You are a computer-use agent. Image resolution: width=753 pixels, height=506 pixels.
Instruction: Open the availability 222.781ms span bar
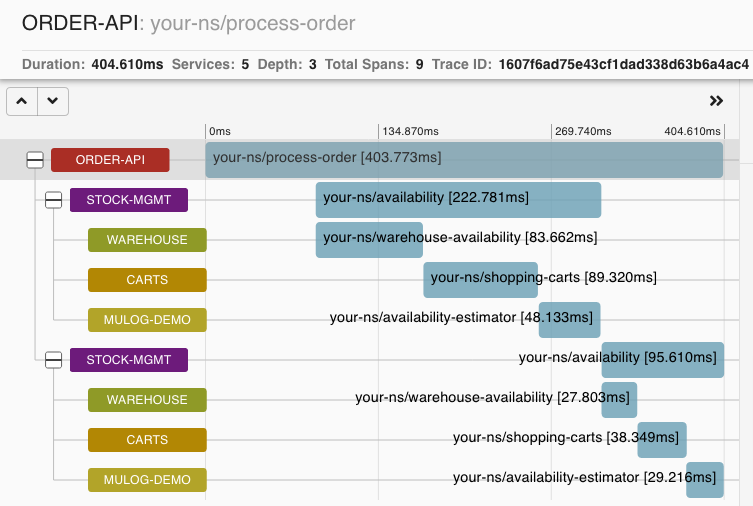point(458,200)
